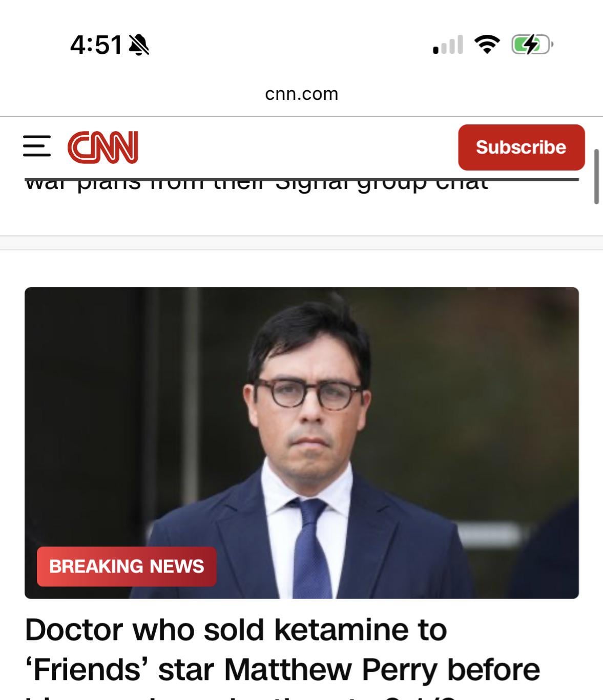Click the gray divider between stories
Viewport: 603px width, 700px height.
click(x=301, y=243)
